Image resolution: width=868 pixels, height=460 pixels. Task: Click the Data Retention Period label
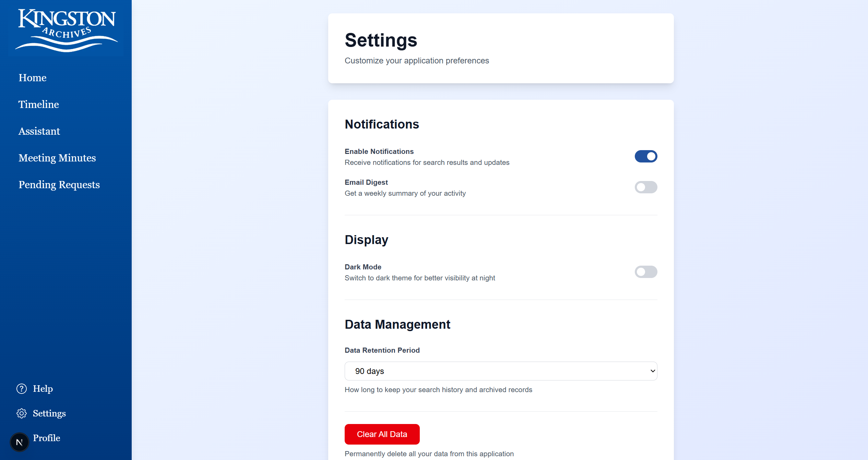(382, 350)
